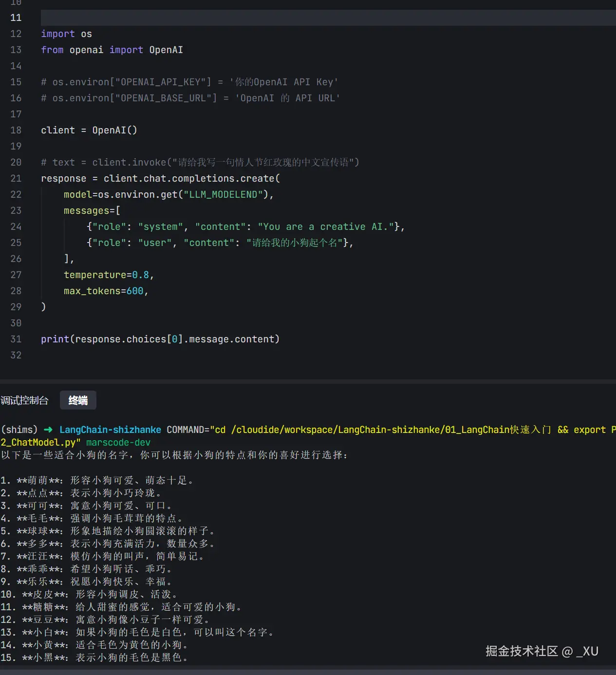616x675 pixels.
Task: Click marscode-dev text in terminal
Action: click(118, 442)
